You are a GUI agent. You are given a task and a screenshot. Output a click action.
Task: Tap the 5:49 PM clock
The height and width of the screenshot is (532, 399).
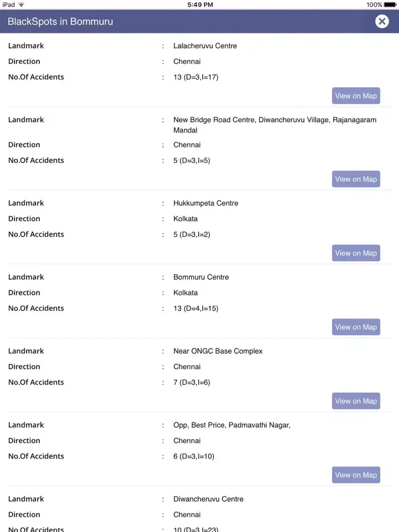200,5
